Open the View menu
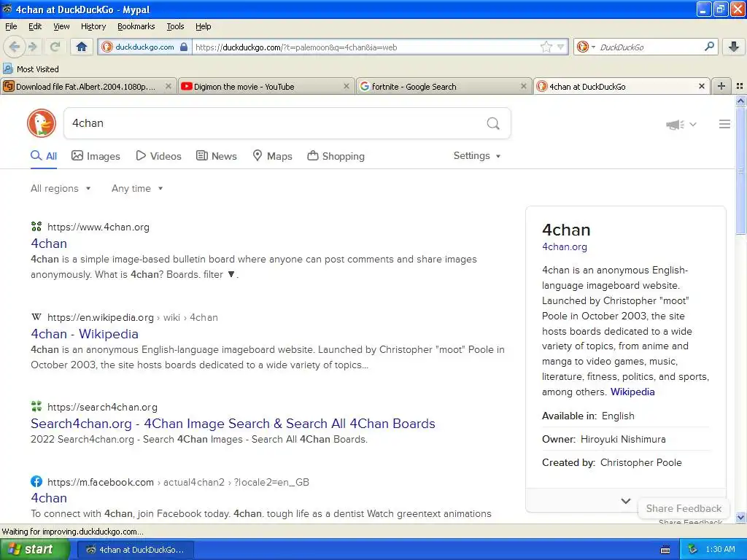 coord(61,26)
